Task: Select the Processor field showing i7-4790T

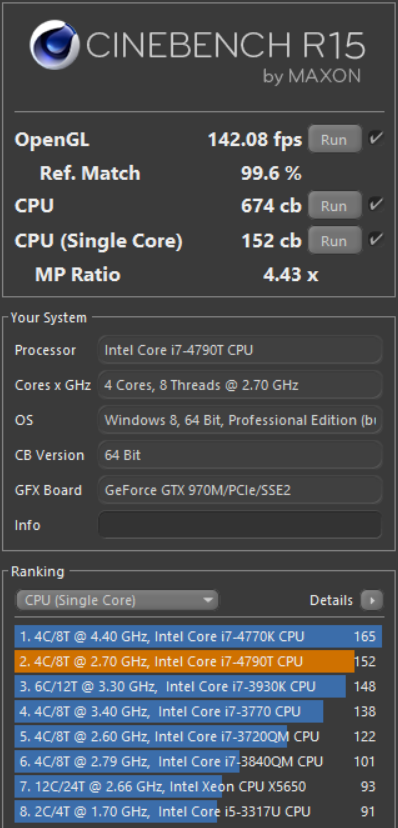Action: coord(240,350)
